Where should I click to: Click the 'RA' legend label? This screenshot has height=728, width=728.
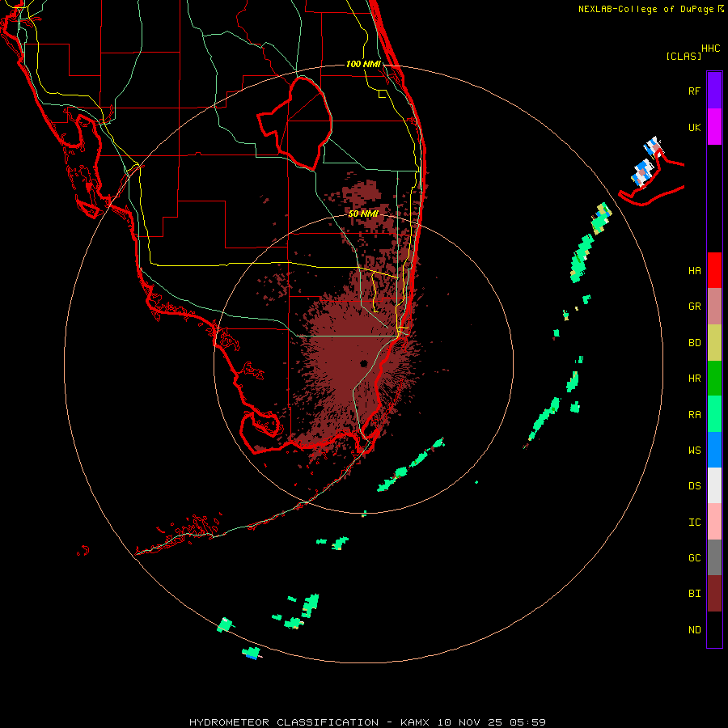pyautogui.click(x=694, y=415)
